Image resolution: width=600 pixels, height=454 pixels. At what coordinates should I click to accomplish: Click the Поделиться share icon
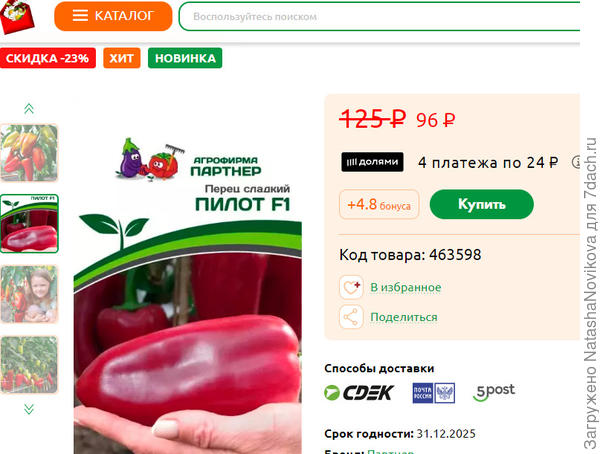tap(351, 317)
